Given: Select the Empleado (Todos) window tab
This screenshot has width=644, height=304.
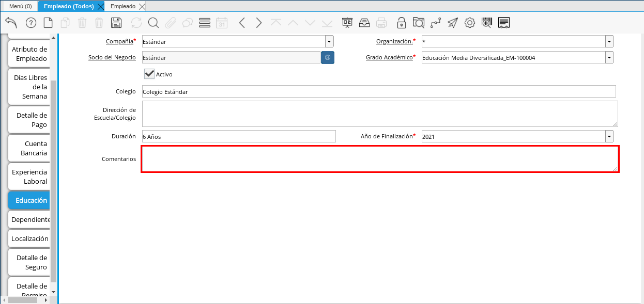Looking at the screenshot, I should tap(69, 6).
